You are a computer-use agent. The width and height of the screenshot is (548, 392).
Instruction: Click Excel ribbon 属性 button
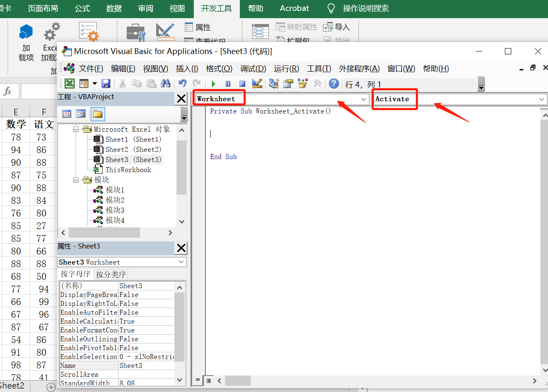pyautogui.click(x=198, y=27)
